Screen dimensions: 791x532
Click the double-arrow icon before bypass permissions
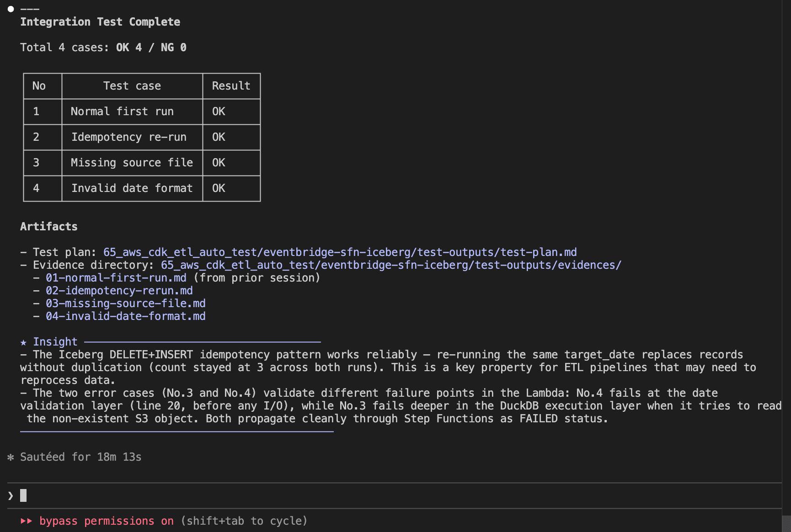point(27,521)
